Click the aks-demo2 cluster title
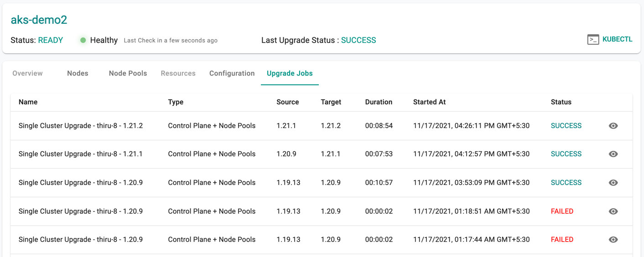This screenshot has width=644, height=257. pyautogui.click(x=39, y=20)
